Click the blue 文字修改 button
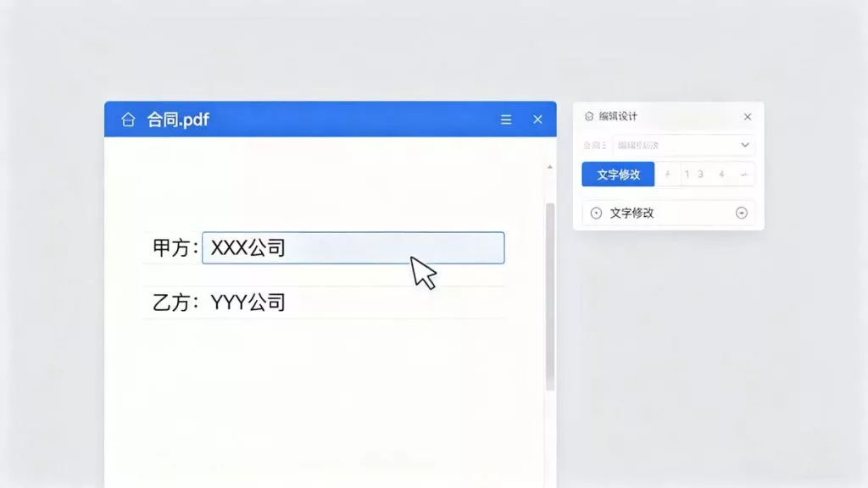This screenshot has height=488, width=868. [618, 175]
